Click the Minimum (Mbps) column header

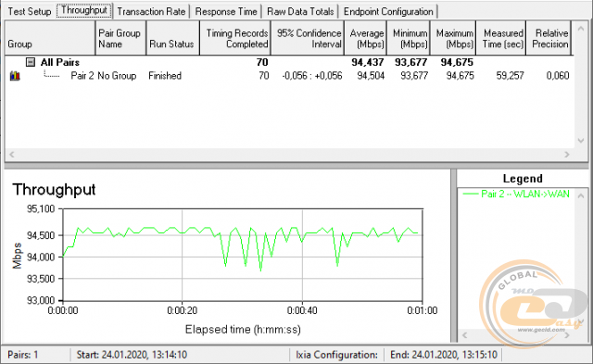click(408, 38)
